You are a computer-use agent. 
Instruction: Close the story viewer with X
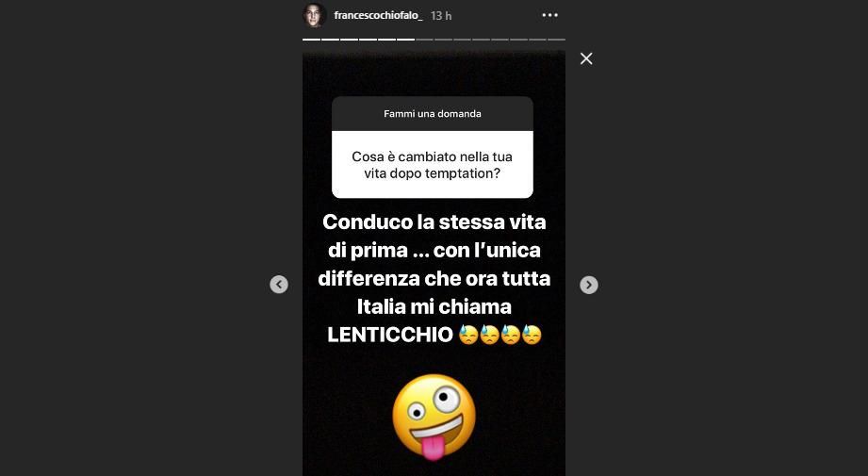tap(586, 58)
